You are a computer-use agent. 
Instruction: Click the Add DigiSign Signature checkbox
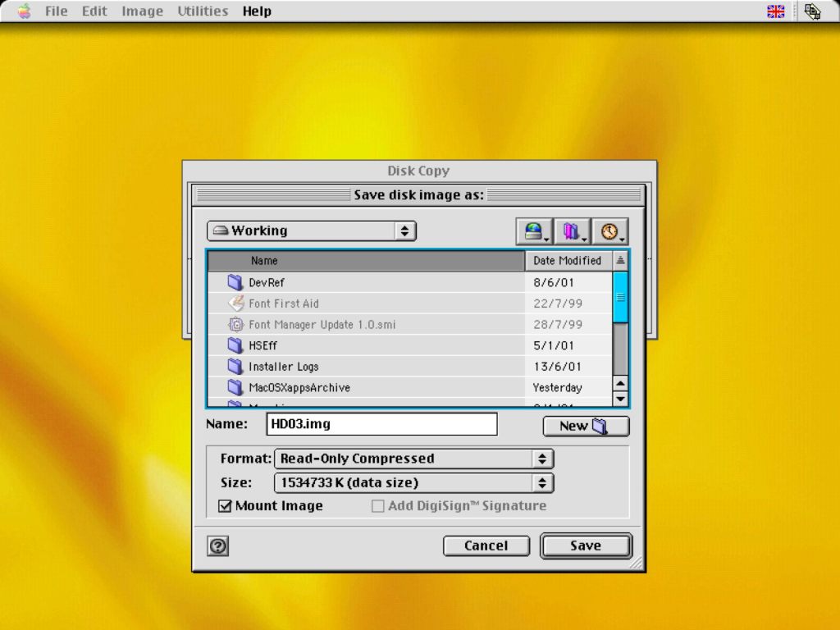pos(377,506)
